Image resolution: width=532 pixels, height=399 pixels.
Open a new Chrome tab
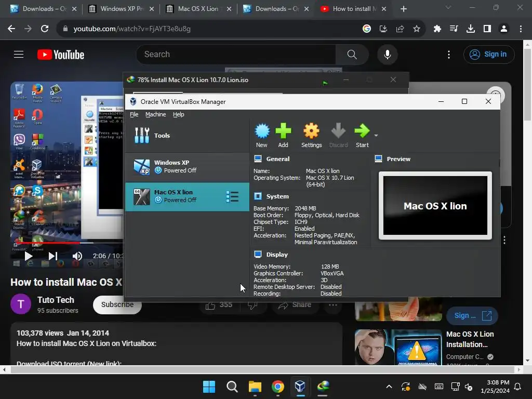(x=403, y=9)
